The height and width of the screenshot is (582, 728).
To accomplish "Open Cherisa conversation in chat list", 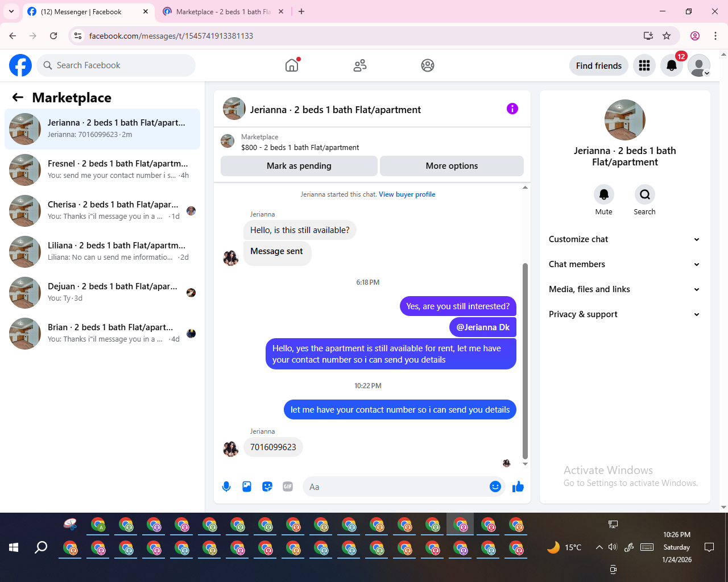I will [x=102, y=211].
